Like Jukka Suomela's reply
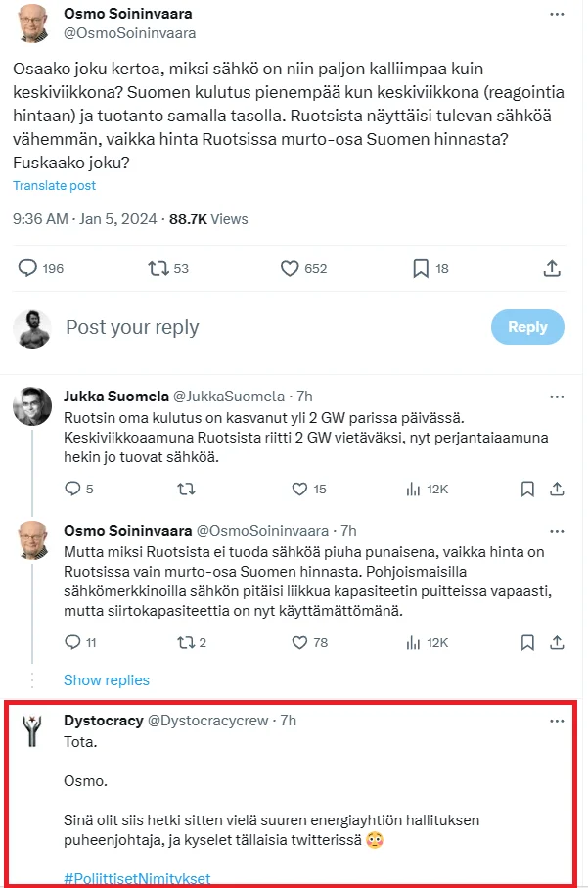Screen dimensions: 588x888 (x=299, y=489)
